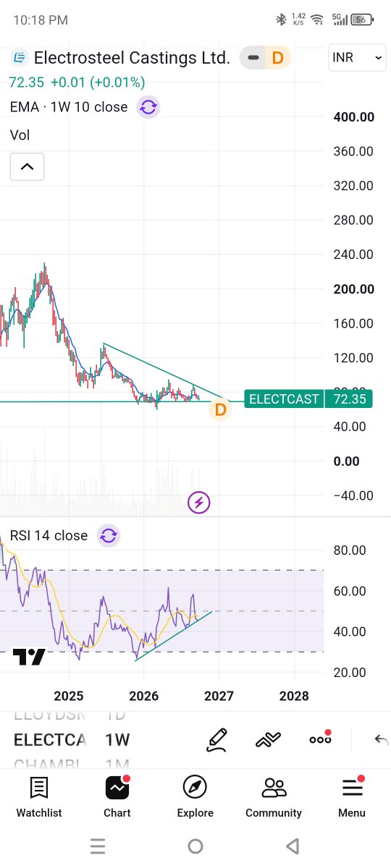Select the Vol indicator legend
The image size is (391, 868).
pyautogui.click(x=20, y=135)
